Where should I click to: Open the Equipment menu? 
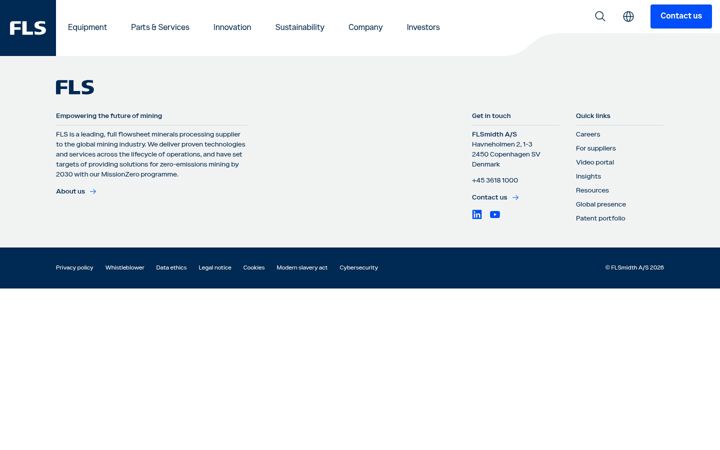[87, 27]
